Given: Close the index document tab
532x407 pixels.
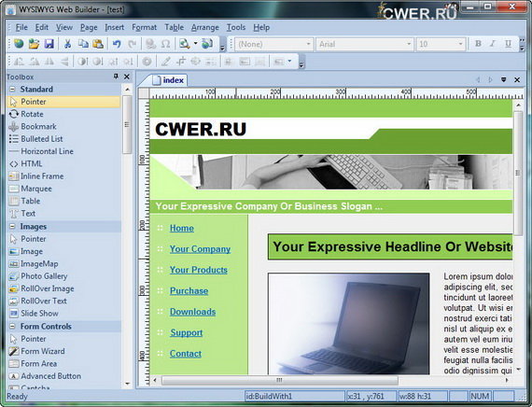Looking at the screenshot, I should point(517,79).
